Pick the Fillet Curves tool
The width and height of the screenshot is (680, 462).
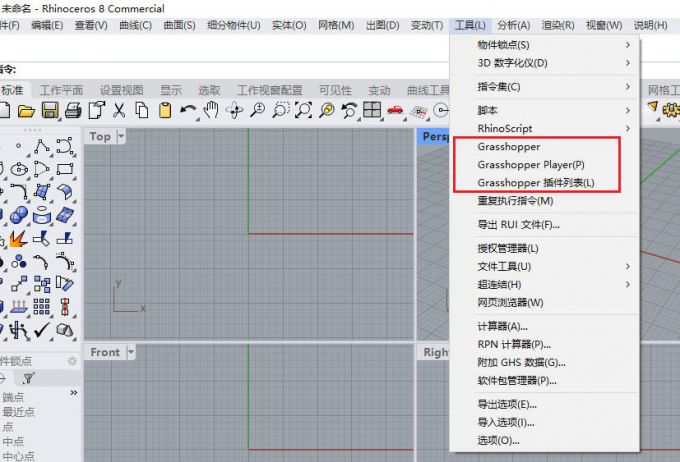click(x=19, y=191)
